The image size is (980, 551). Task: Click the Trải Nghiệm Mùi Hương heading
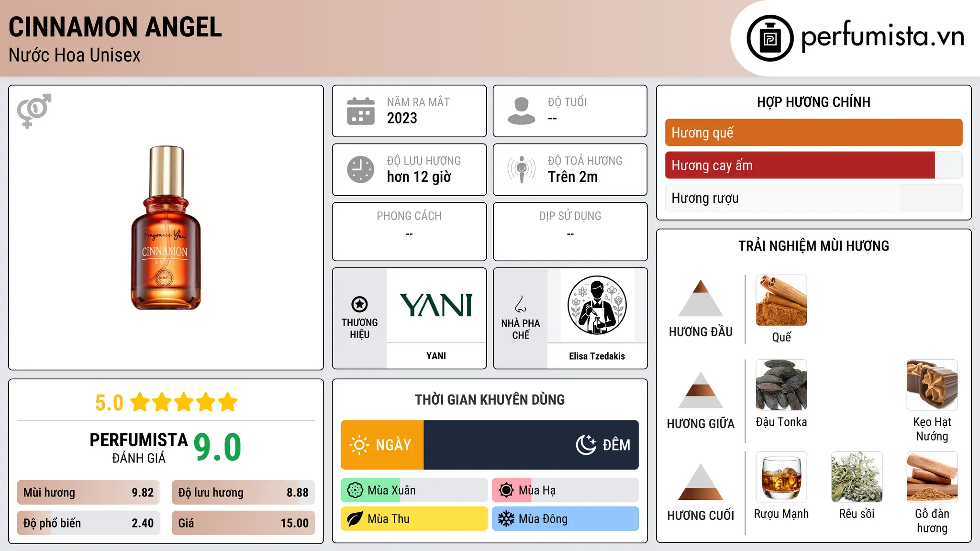[x=814, y=246]
